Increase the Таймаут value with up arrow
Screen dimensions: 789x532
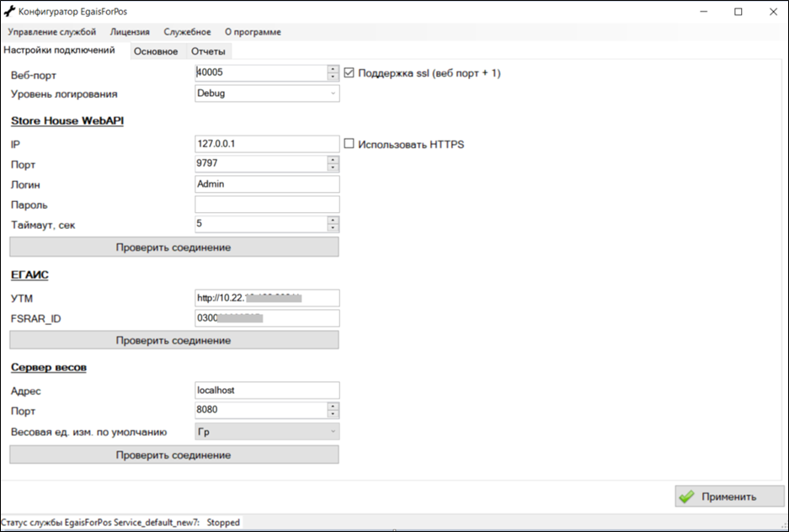coord(333,220)
